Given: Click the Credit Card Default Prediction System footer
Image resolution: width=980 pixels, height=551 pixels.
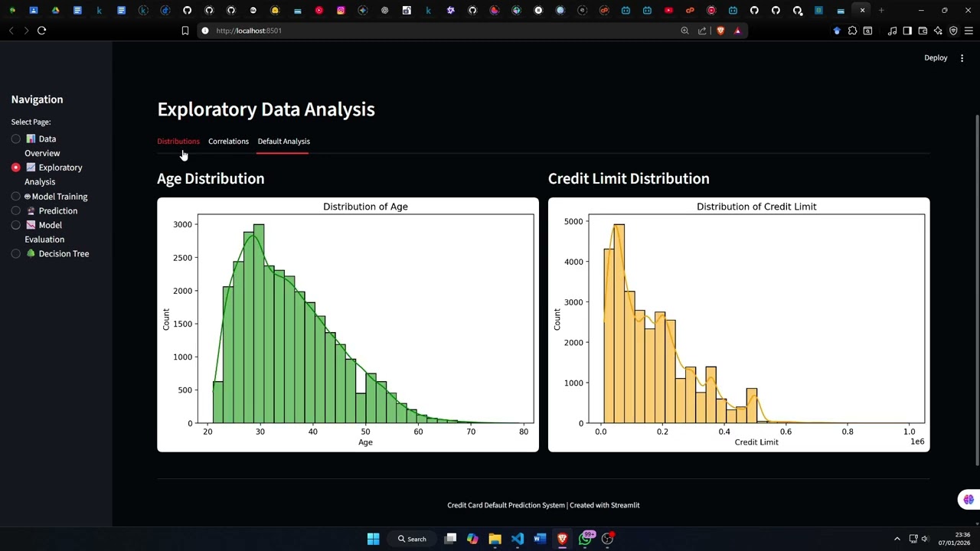Looking at the screenshot, I should pos(544,505).
